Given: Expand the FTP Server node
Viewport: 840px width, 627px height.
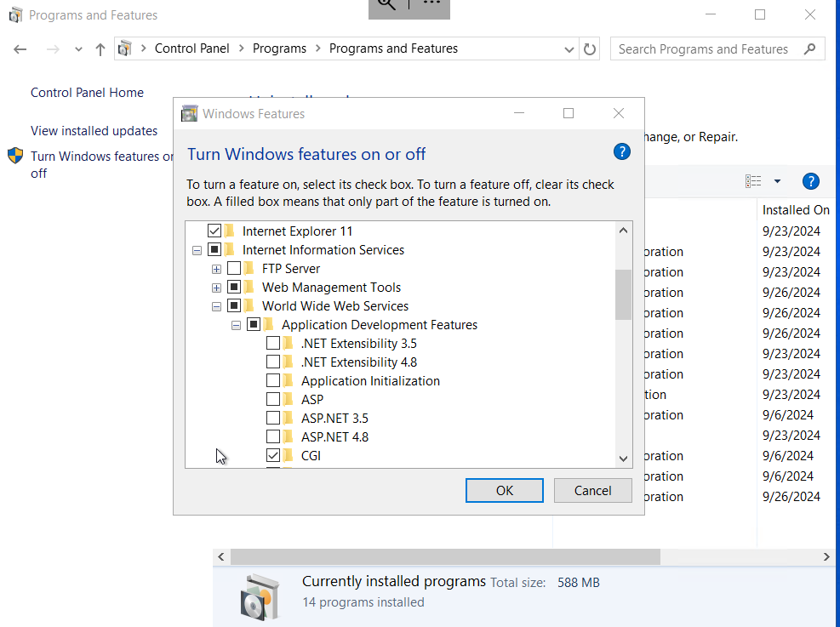Looking at the screenshot, I should 216,269.
